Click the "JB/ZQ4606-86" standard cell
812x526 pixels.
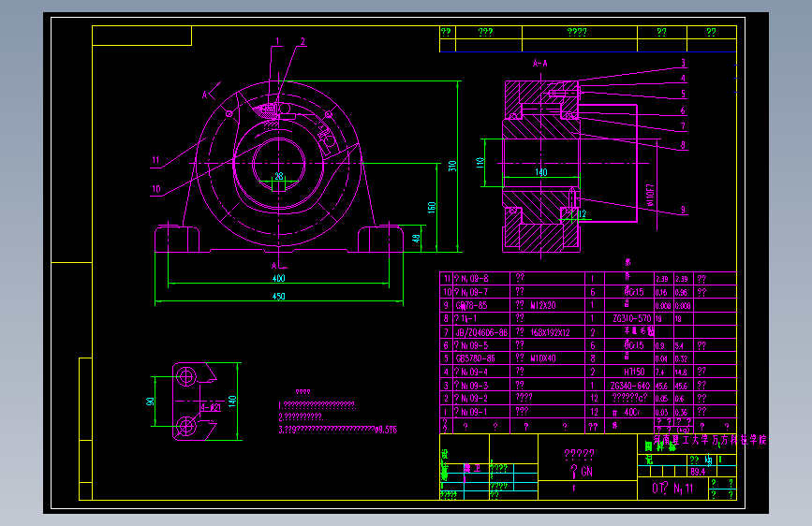tap(481, 332)
